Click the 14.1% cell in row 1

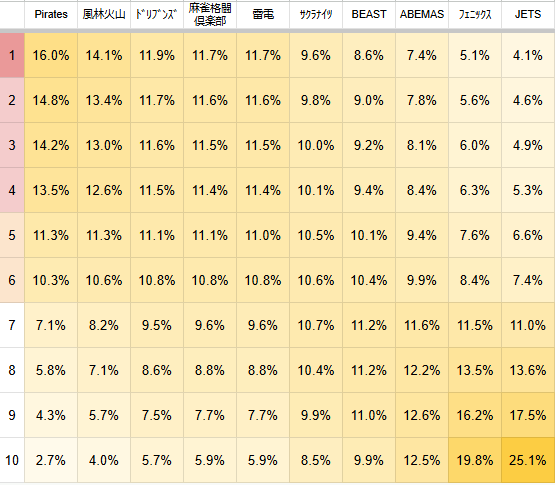coord(104,55)
